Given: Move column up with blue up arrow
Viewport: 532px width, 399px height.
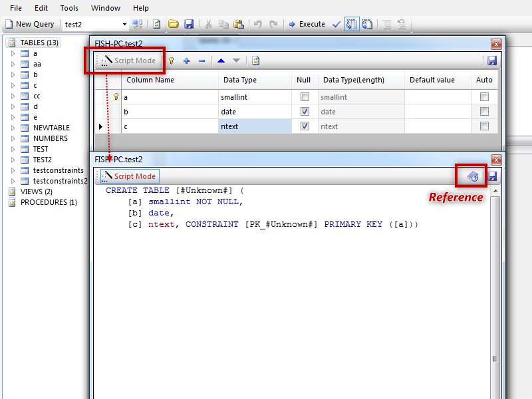Looking at the screenshot, I should [x=221, y=61].
